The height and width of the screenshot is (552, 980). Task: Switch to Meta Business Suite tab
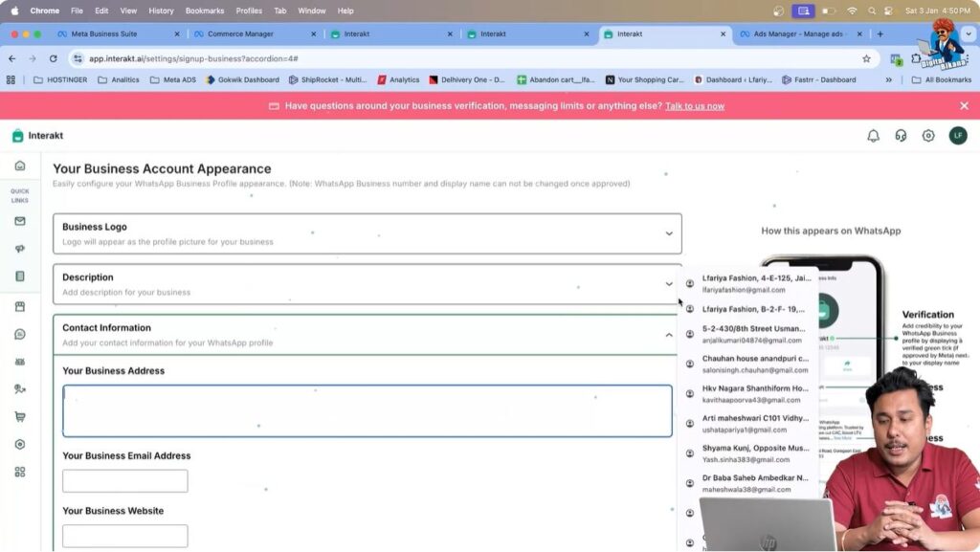pyautogui.click(x=103, y=33)
